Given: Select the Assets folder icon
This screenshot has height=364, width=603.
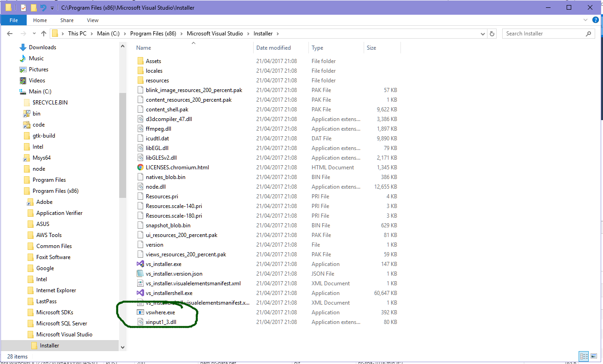Looking at the screenshot, I should click(140, 61).
